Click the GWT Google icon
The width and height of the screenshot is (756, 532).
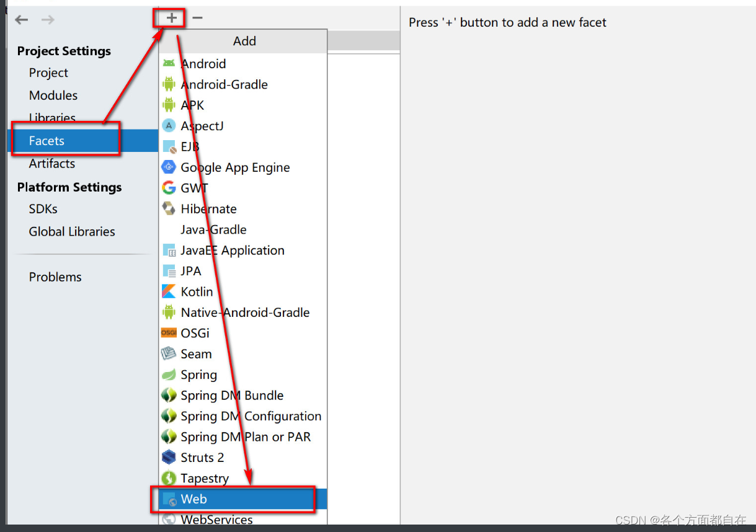169,188
